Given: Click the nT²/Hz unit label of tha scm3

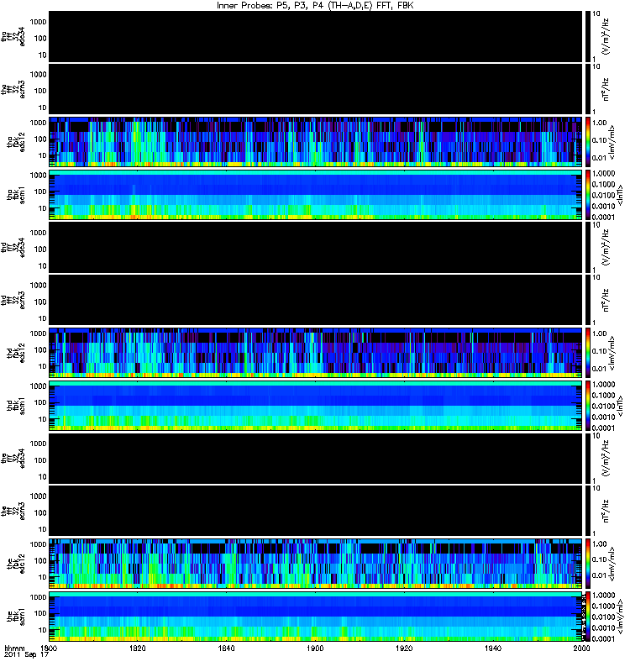Looking at the screenshot, I should click(x=606, y=89).
